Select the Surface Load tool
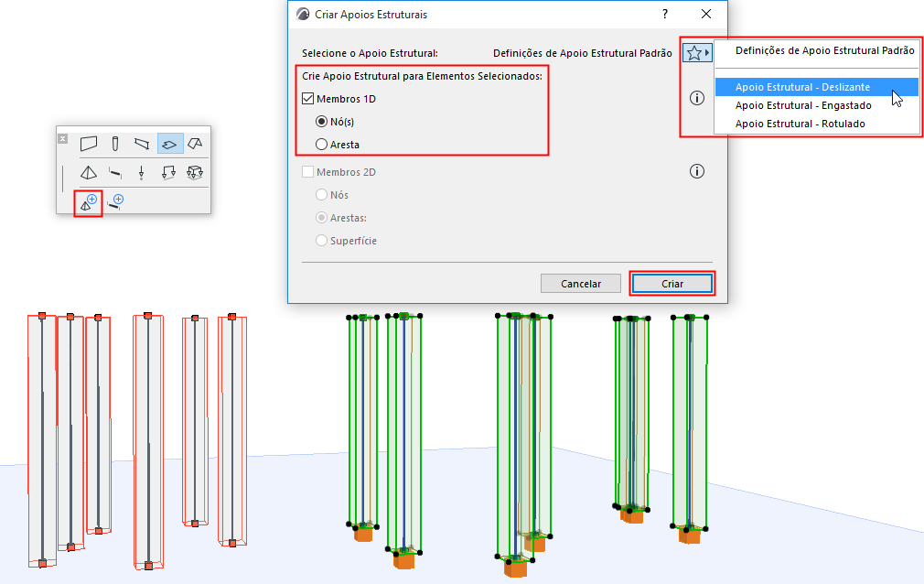This screenshot has width=924, height=584. (195, 172)
